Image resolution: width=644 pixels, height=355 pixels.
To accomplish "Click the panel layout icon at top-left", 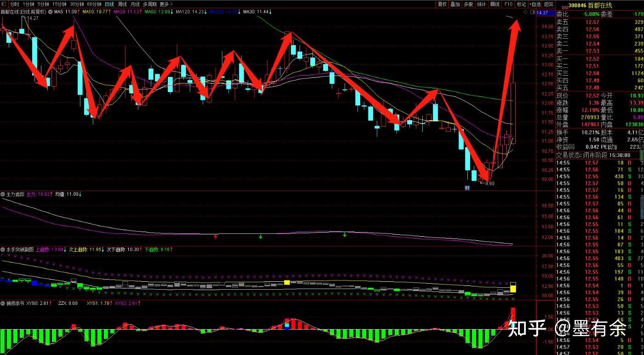I will (4, 4).
